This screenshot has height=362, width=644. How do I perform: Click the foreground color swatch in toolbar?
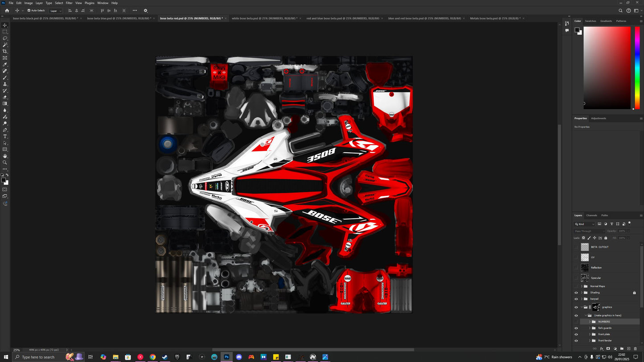click(x=4, y=180)
